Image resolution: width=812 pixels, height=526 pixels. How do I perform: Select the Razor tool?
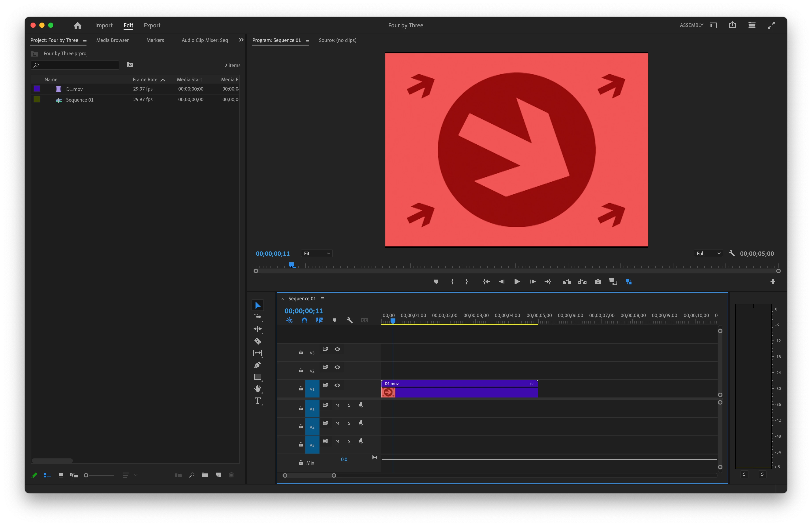pyautogui.click(x=258, y=341)
